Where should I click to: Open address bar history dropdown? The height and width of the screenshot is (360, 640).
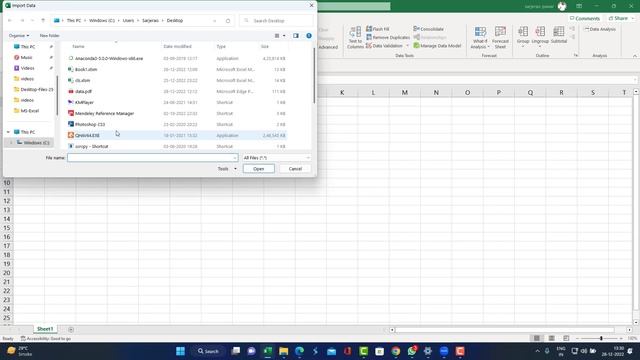tap(215, 20)
